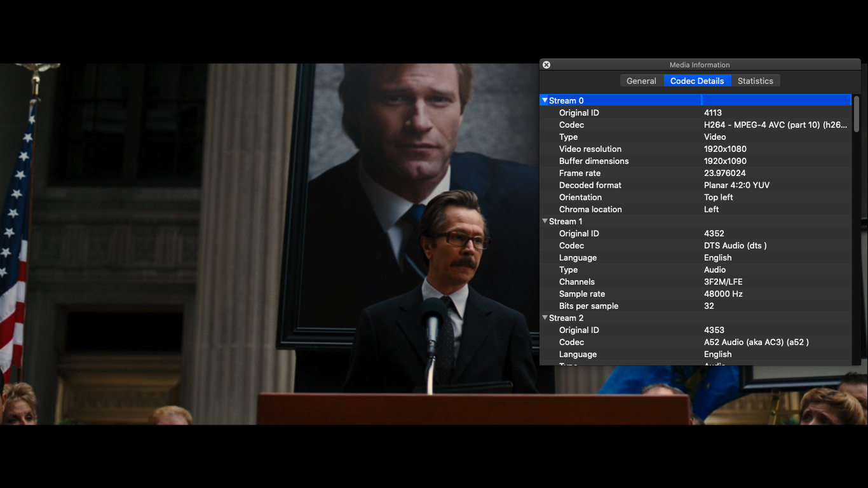The image size is (868, 488).
Task: Select the Channels row label
Action: 577,281
